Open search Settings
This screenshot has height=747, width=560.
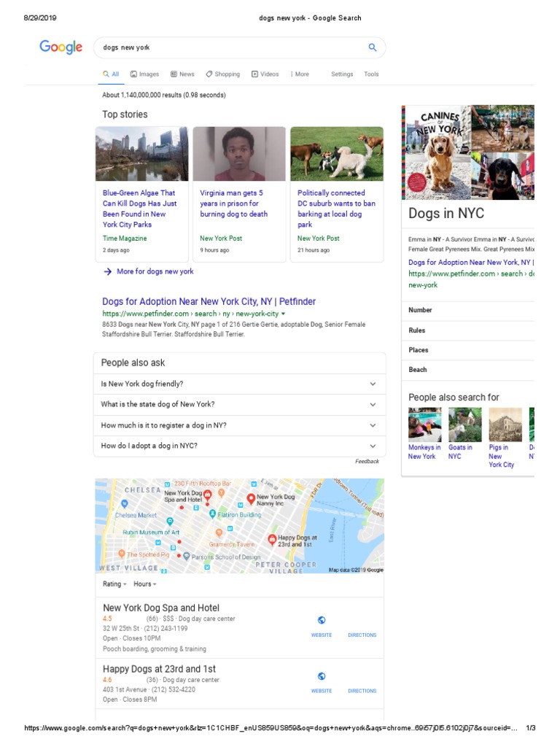342,74
